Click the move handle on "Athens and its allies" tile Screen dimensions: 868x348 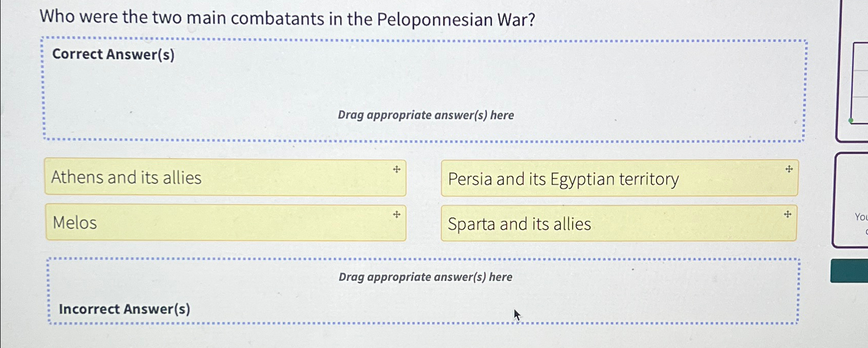[x=396, y=170]
